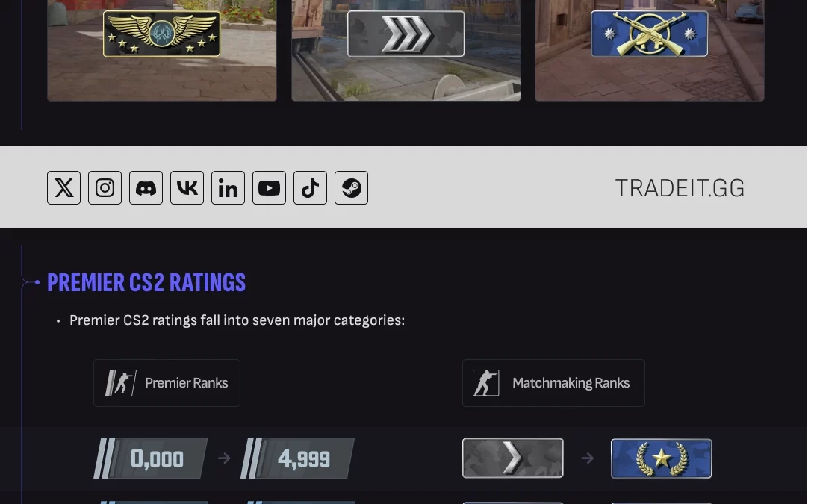Click the Gold Nova star laurel badge

(662, 458)
